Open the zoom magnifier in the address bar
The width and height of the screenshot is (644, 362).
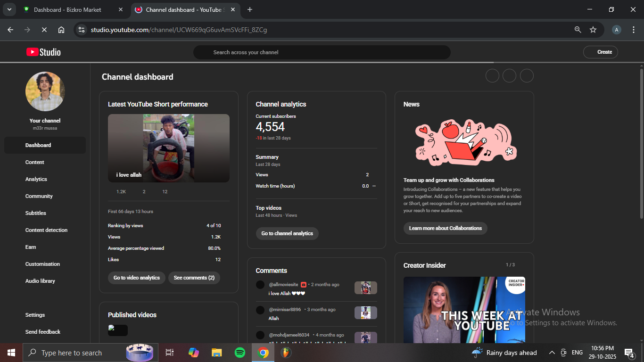point(578,30)
